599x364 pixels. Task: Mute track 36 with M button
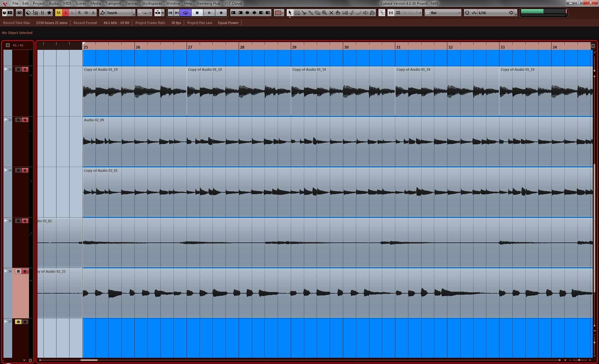pyautogui.click(x=18, y=271)
